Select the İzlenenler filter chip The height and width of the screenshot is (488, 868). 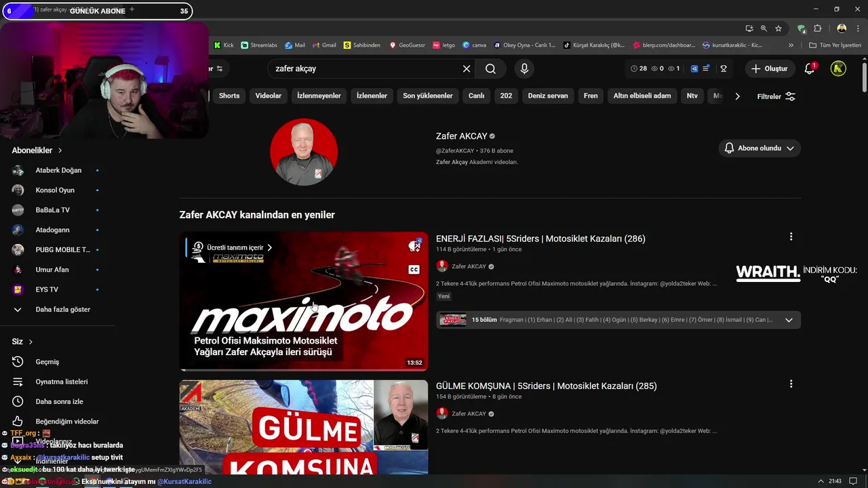point(372,96)
